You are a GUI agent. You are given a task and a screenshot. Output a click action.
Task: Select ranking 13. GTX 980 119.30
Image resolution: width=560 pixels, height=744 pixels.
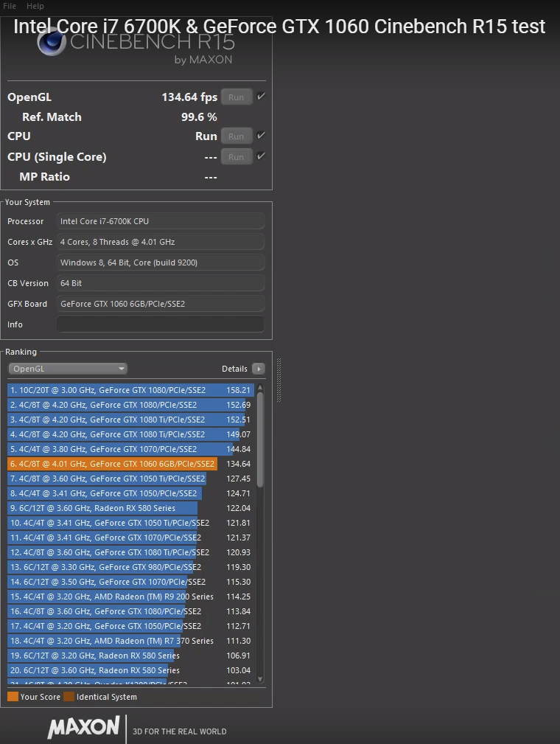tap(131, 566)
